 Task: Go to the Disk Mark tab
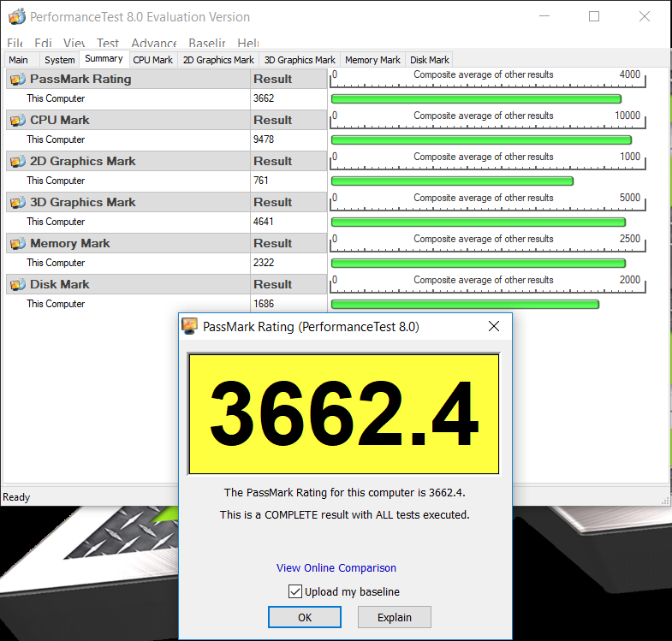point(430,60)
